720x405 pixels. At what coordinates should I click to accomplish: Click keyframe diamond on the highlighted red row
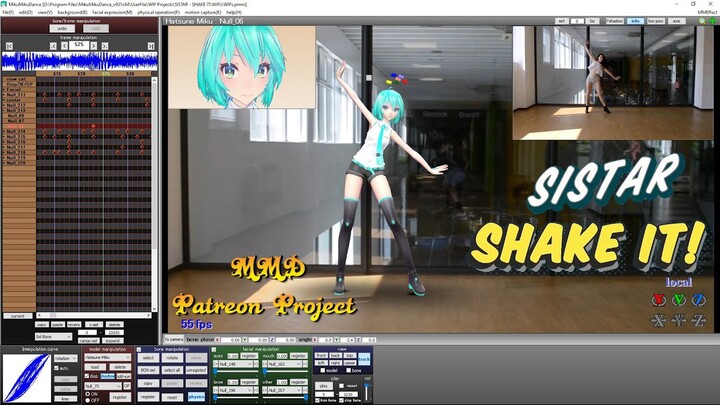click(x=93, y=126)
